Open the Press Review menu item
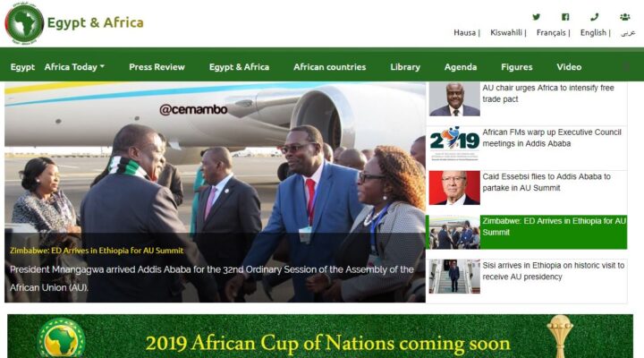This screenshot has width=644, height=358. 157,67
